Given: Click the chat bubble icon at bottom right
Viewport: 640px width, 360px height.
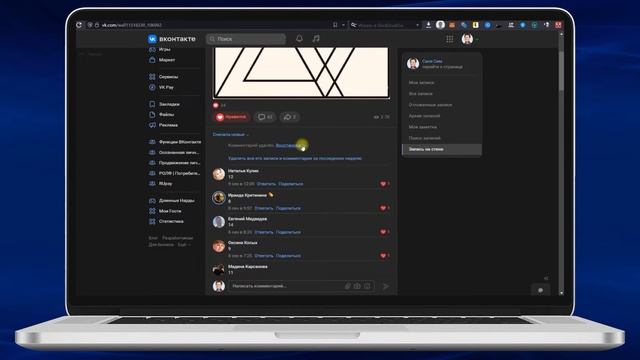Looking at the screenshot, I should (x=540, y=290).
